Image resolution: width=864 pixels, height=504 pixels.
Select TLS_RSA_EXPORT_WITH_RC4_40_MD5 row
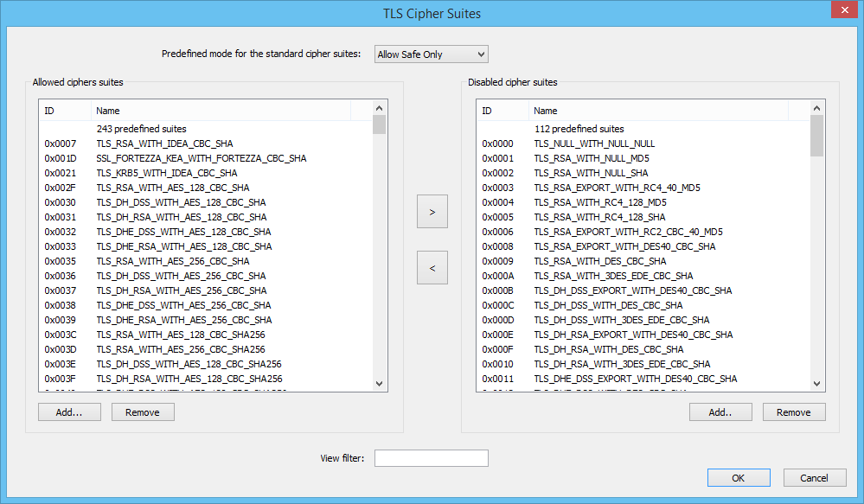pyautogui.click(x=643, y=188)
